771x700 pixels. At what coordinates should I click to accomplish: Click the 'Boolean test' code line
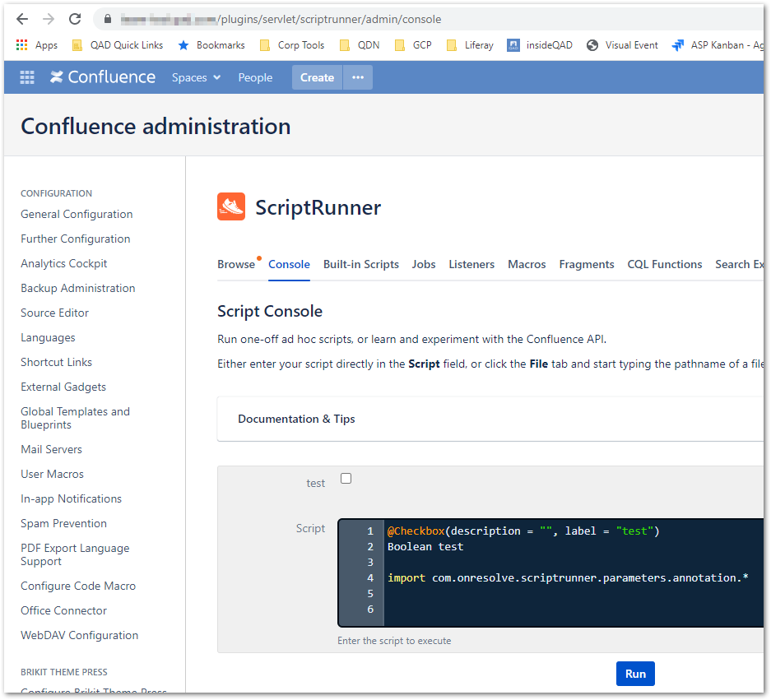425,547
